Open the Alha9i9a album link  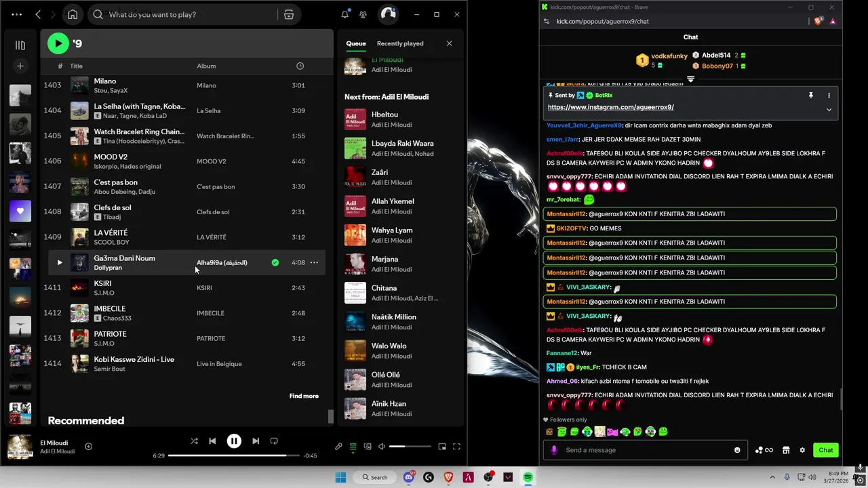[x=222, y=262]
